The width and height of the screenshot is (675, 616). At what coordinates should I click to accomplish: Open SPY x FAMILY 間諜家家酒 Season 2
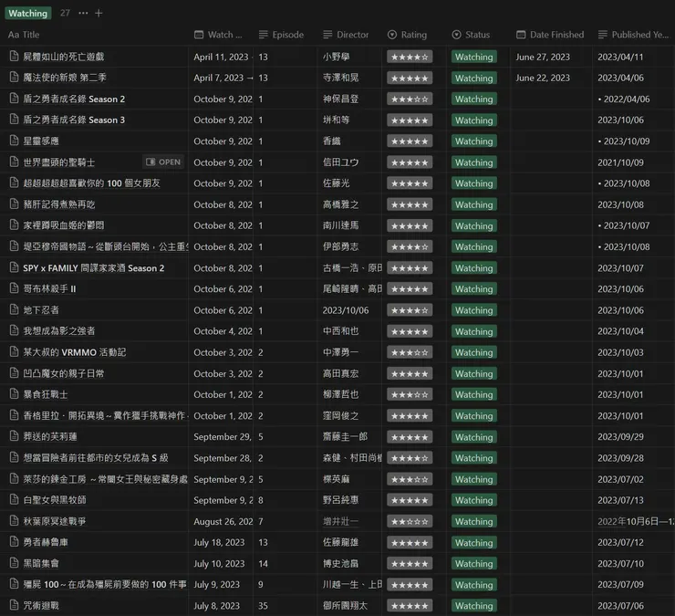point(93,268)
